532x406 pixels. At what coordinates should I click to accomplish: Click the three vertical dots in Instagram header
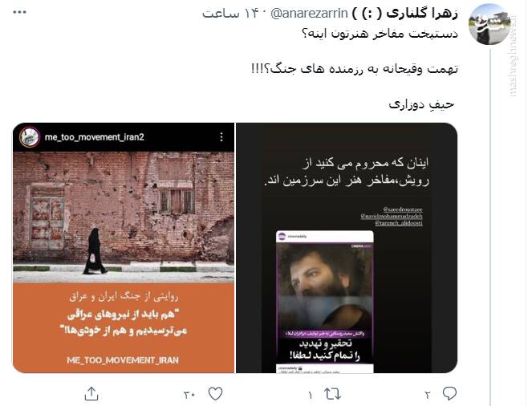click(221, 137)
